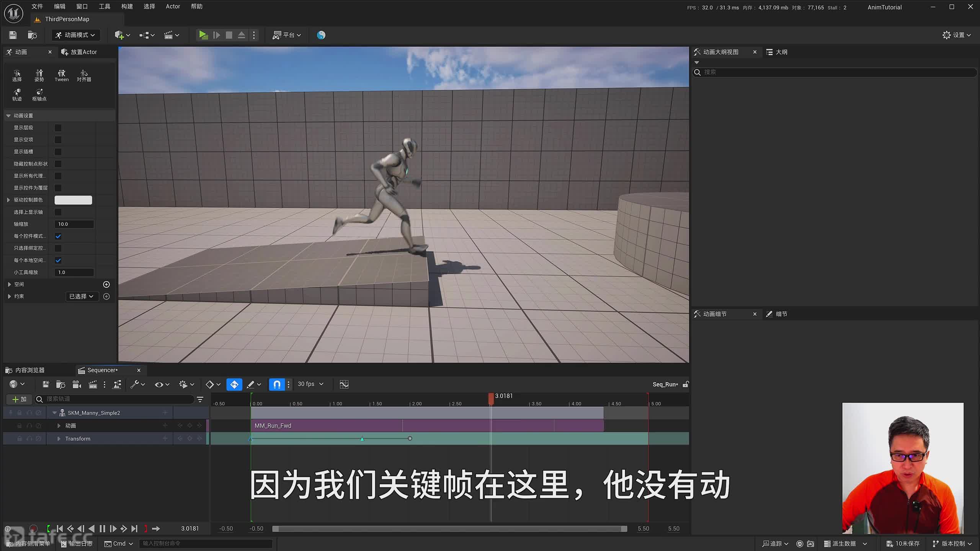The width and height of the screenshot is (980, 551).
Task: Enable the 显示层级 checkbox
Action: [58, 128]
